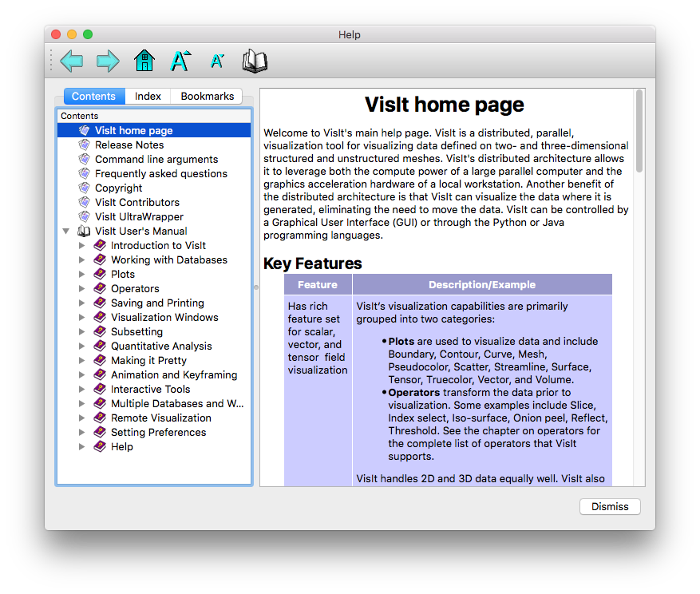Open the Release Notes entry
This screenshot has width=700, height=594.
pos(129,145)
